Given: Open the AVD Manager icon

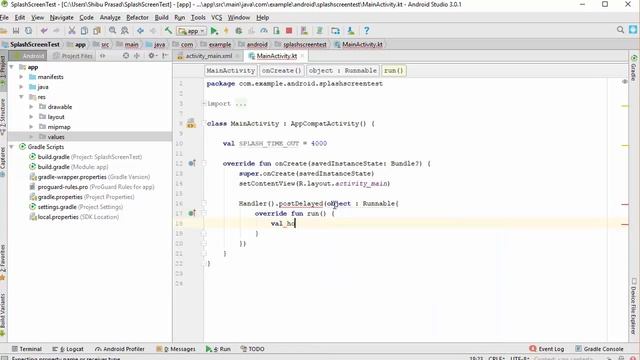Looking at the screenshot, I should point(304,31).
